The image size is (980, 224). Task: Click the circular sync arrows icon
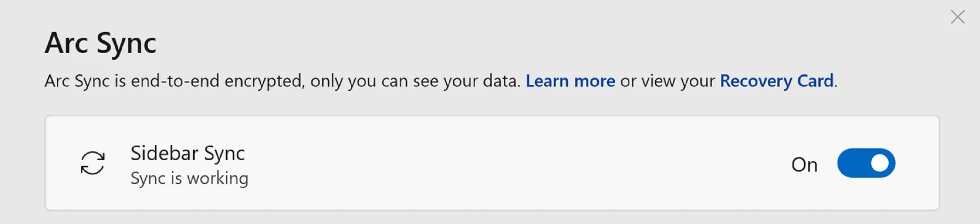93,163
